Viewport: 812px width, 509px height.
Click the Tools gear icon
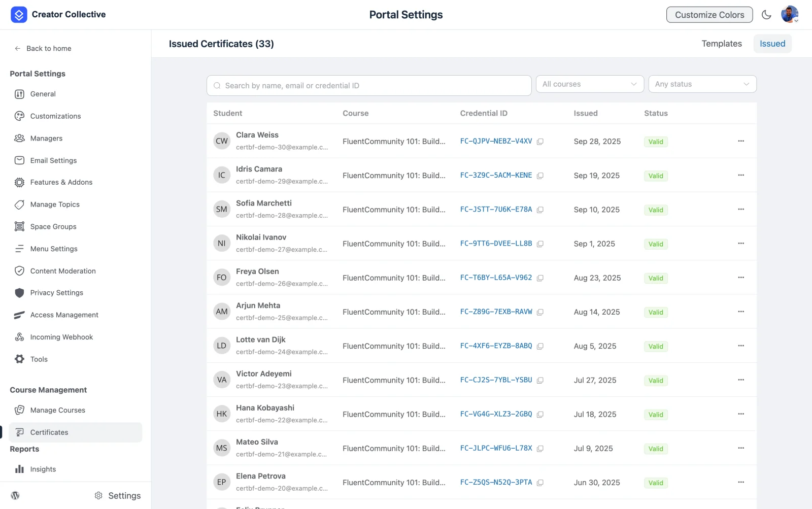pos(19,359)
